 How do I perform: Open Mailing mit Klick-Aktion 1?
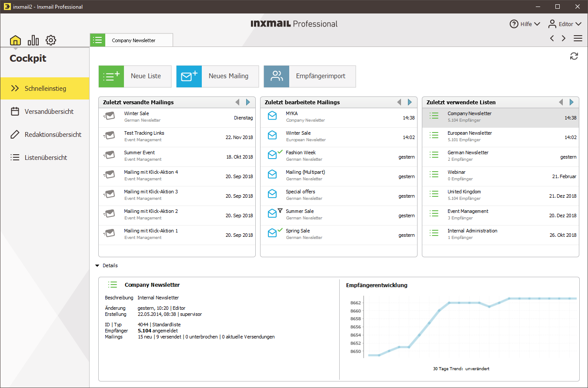[x=177, y=235]
